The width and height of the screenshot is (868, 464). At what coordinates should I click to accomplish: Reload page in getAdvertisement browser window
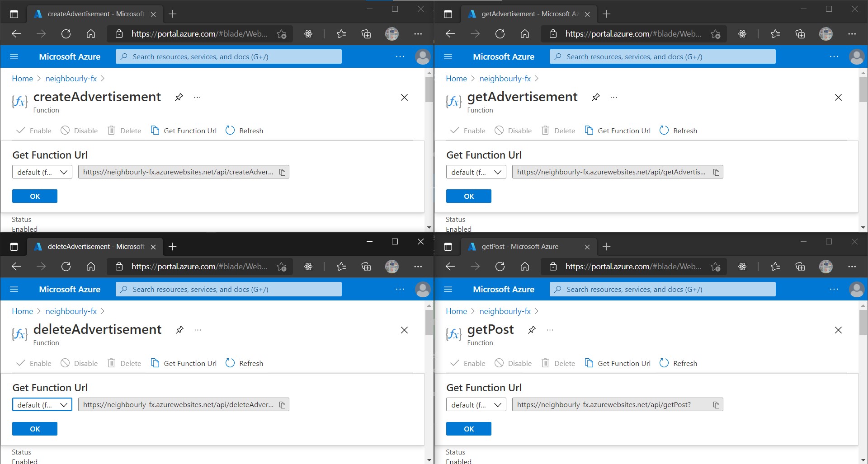(500, 34)
